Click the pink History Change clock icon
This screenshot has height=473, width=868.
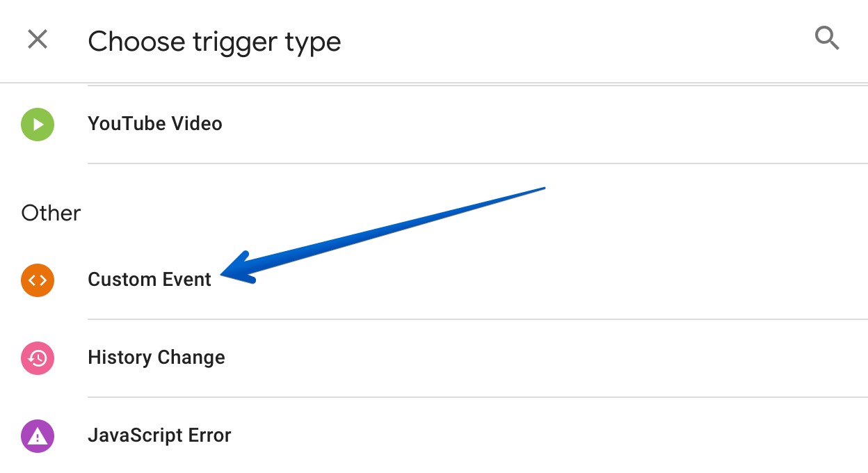[x=38, y=358]
